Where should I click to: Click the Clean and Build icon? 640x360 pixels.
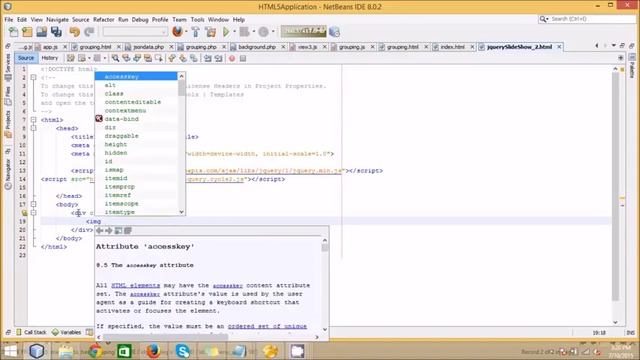(211, 32)
